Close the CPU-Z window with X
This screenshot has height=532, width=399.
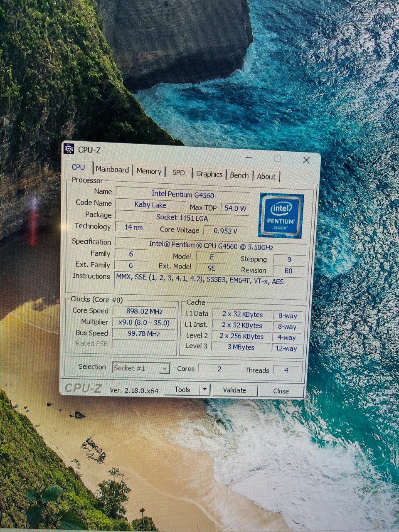306,160
